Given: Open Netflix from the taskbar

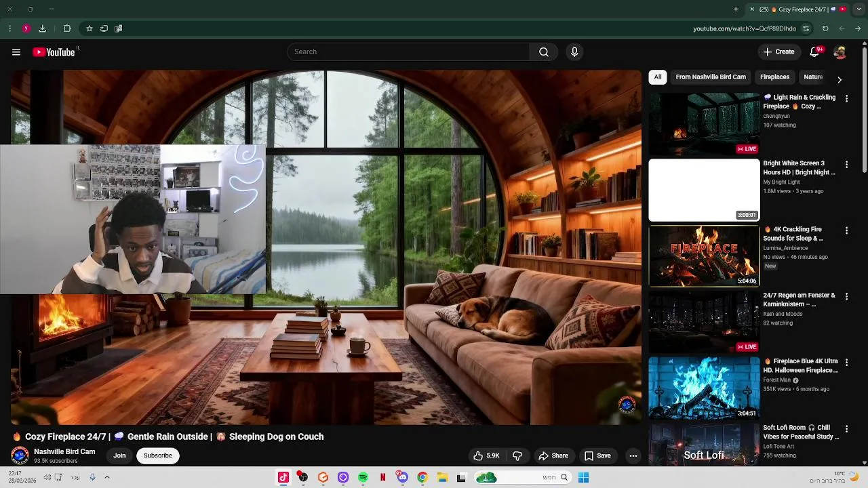Looking at the screenshot, I should point(382,478).
